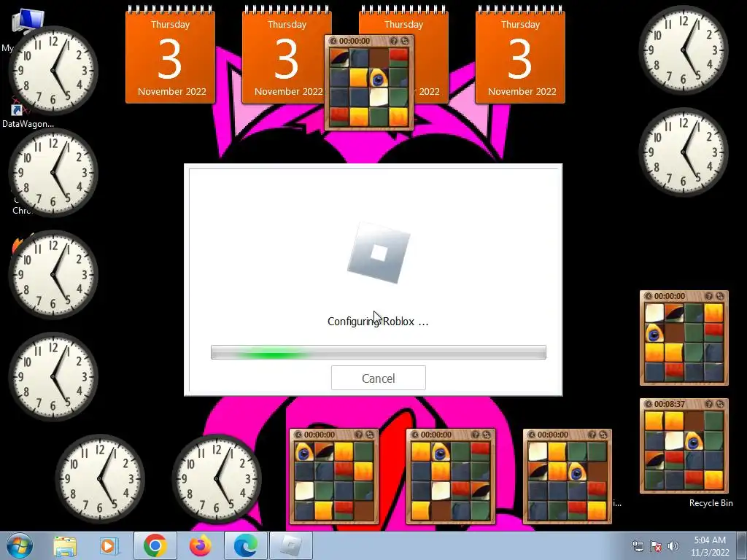Click white tile in the 00:08:37 puzzle
The width and height of the screenshot is (747, 560).
674,441
